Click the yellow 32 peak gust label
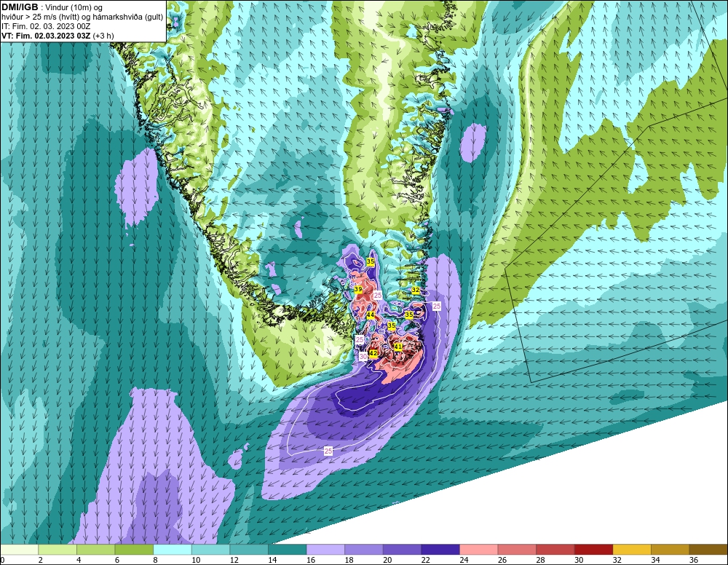This screenshot has height=565, width=728. coord(416,291)
